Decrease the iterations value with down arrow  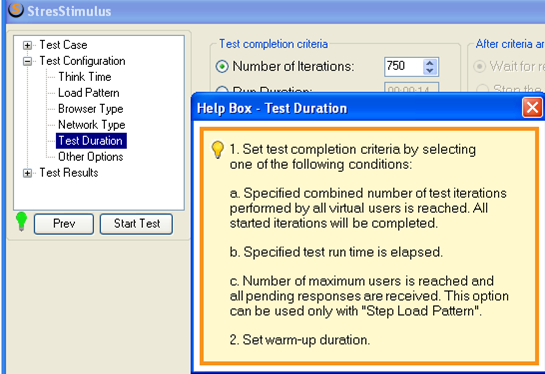pos(430,71)
